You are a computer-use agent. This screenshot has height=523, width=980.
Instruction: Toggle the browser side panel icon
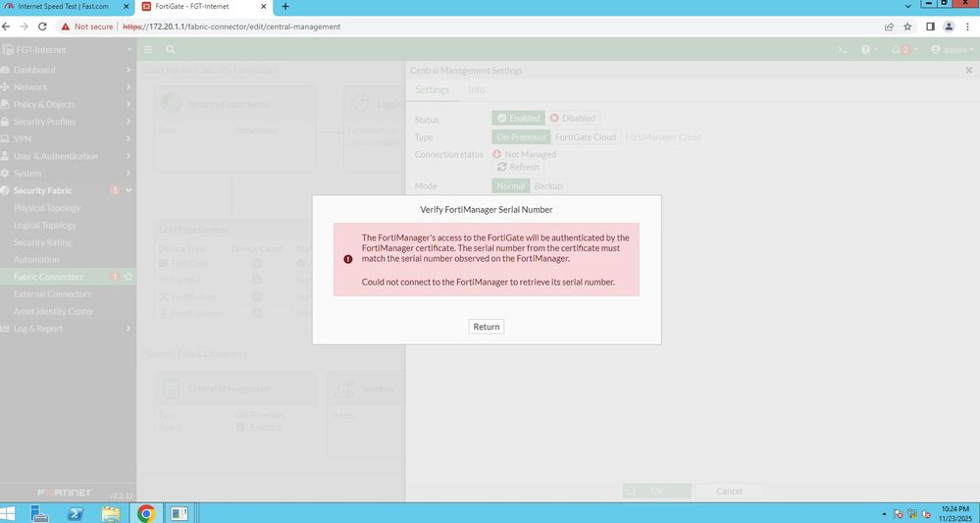[930, 26]
